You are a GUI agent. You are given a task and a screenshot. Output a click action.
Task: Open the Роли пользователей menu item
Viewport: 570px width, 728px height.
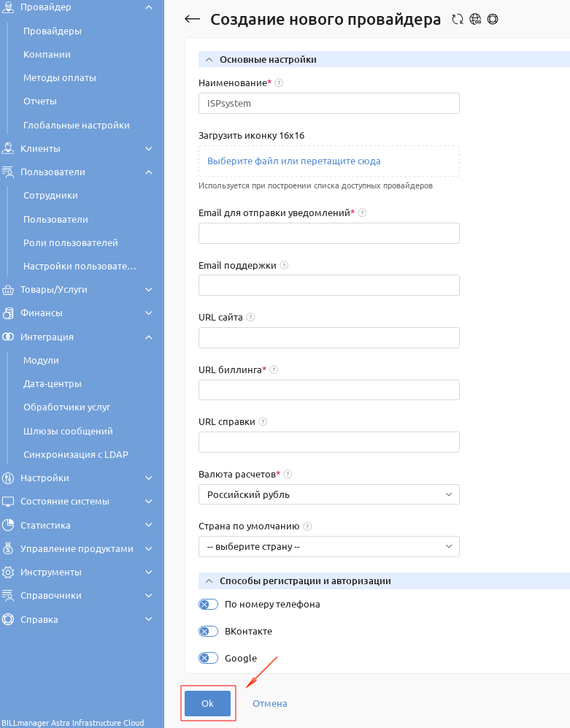(x=71, y=243)
